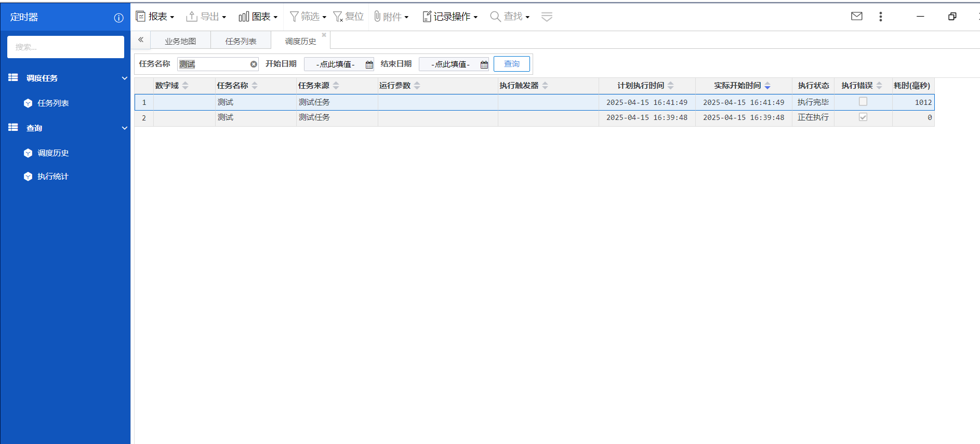This screenshot has height=444, width=980.
Task: Sort by the 执行触发器 column
Action: tap(545, 85)
